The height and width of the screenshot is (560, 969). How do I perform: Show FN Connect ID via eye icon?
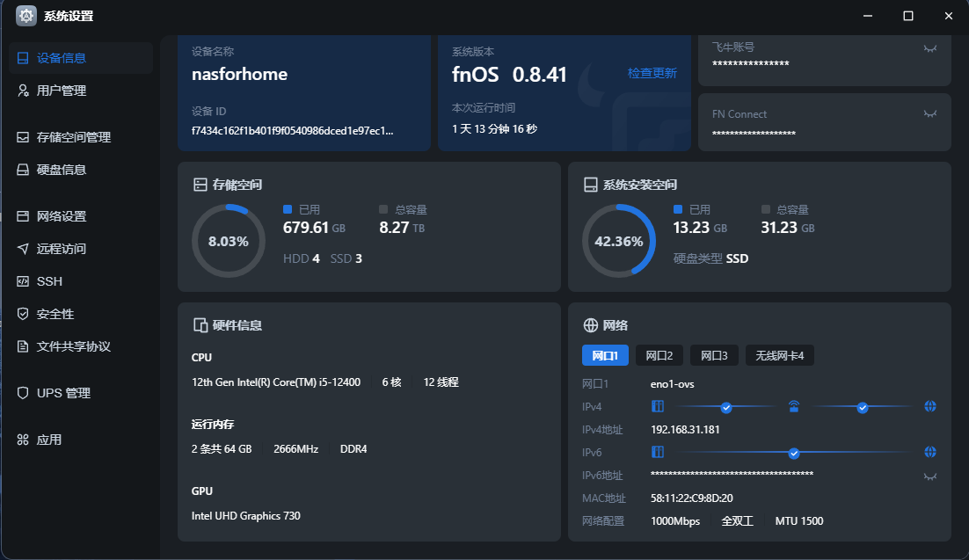[929, 114]
